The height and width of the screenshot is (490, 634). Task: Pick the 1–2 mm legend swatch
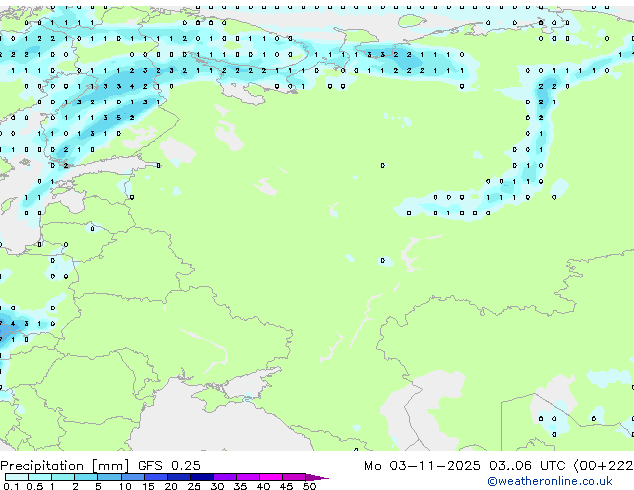point(63,477)
